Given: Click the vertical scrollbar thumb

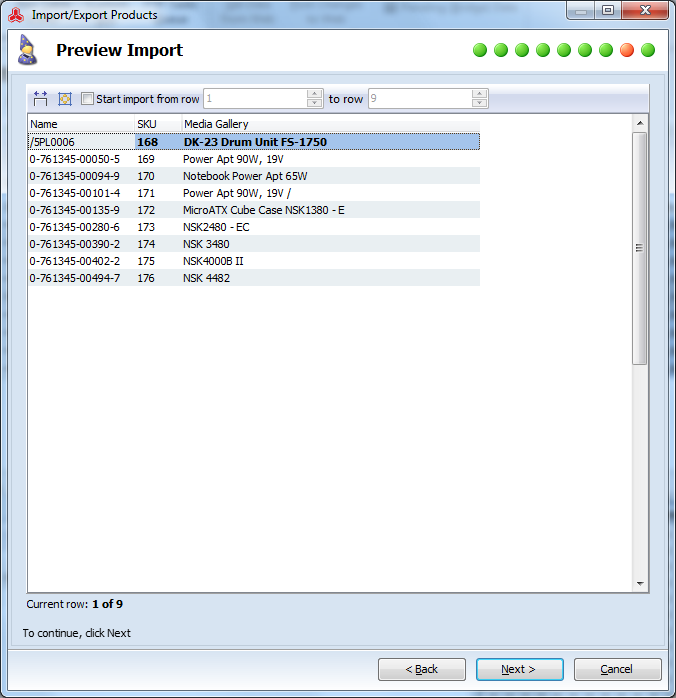Looking at the screenshot, I should point(640,248).
